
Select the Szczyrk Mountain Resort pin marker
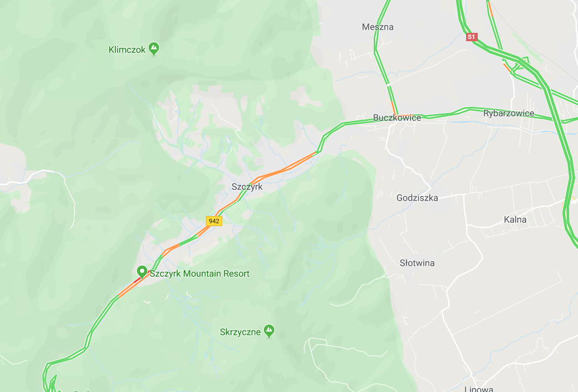pos(142,272)
